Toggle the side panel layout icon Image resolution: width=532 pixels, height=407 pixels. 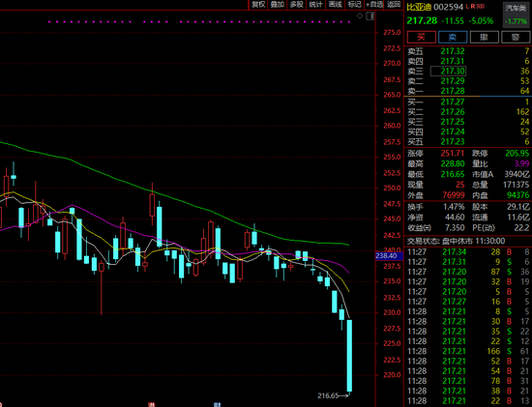point(370,15)
